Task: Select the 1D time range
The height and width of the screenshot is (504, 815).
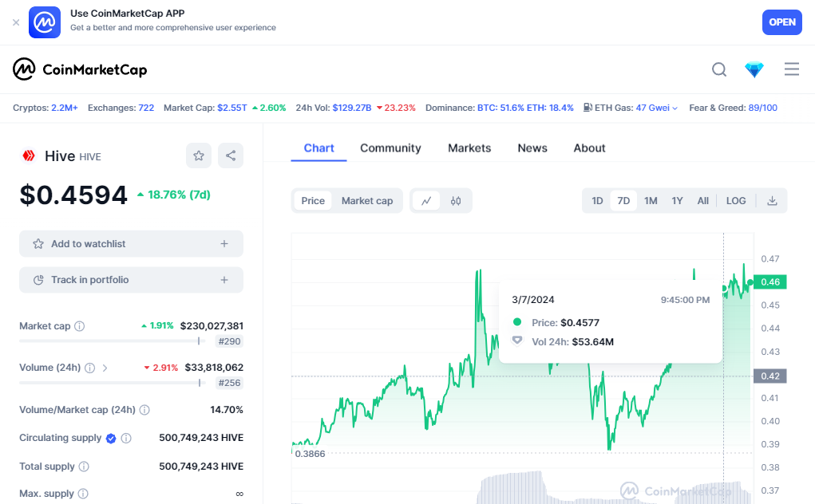Action: (597, 201)
